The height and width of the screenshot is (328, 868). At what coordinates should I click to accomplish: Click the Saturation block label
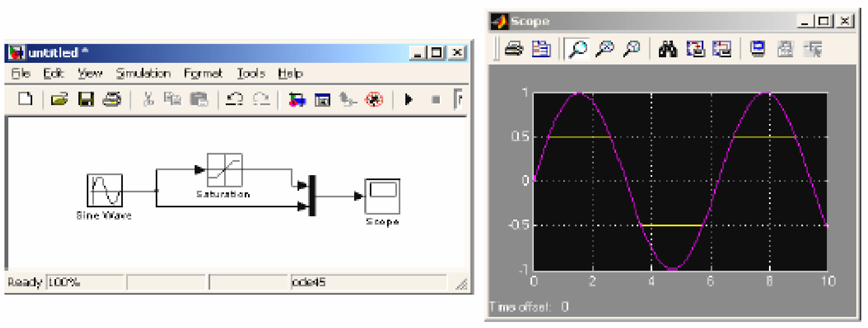click(224, 194)
